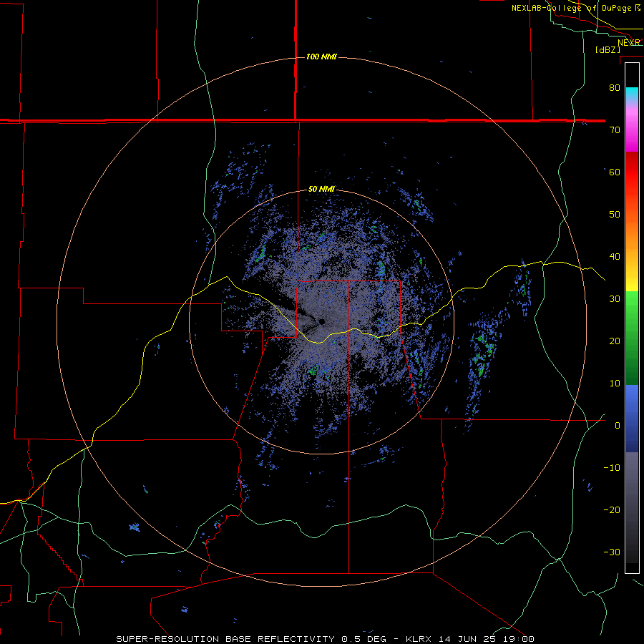This screenshot has width=644, height=644.
Task: Click the 60 value on the dBZ scale
Action: point(615,172)
